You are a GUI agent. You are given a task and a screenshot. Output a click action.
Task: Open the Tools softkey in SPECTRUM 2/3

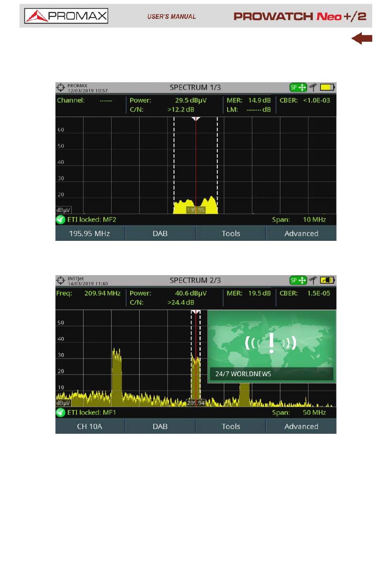coord(231,426)
